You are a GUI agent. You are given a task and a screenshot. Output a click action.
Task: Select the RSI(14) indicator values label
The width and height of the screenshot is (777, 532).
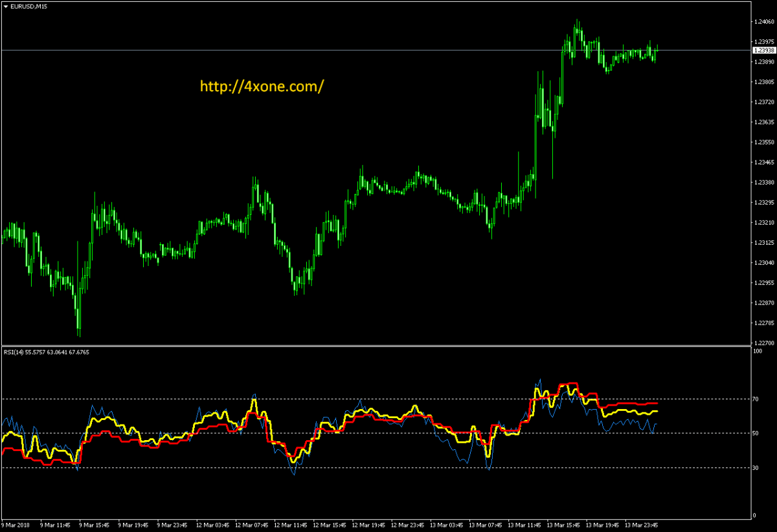tap(47, 352)
